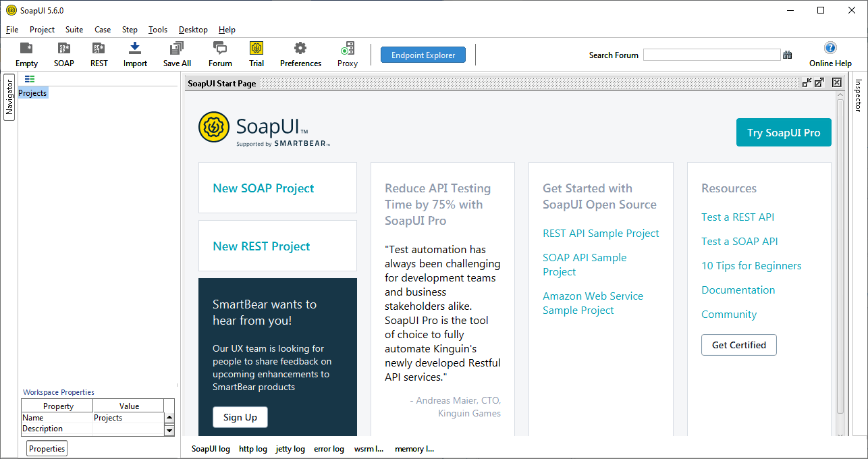Click the Trial toolbar icon

(x=256, y=54)
